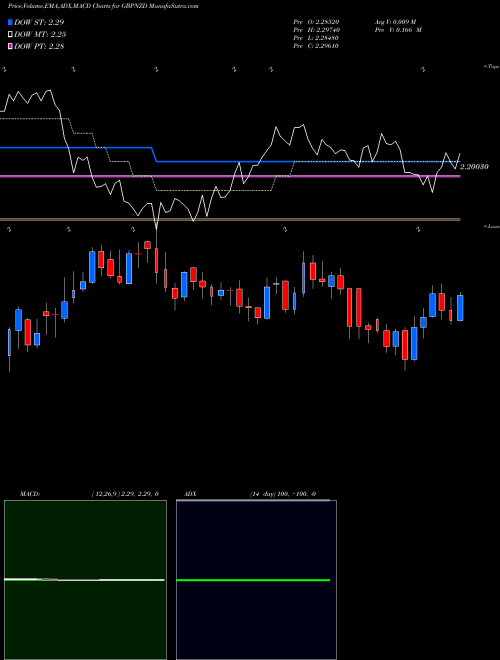Click the chart title mentioning GBPNZD MunafaSutra.com
500x660 pixels.
pos(103,6)
